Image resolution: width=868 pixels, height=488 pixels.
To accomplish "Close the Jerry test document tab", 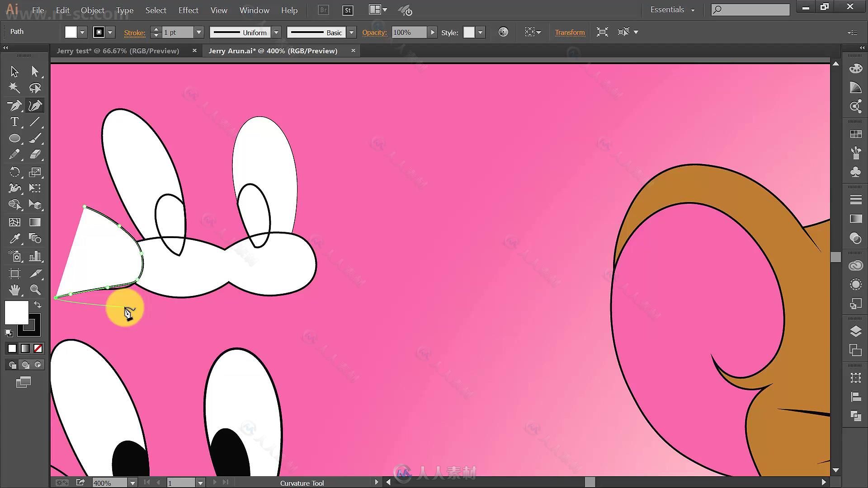I will 194,51.
